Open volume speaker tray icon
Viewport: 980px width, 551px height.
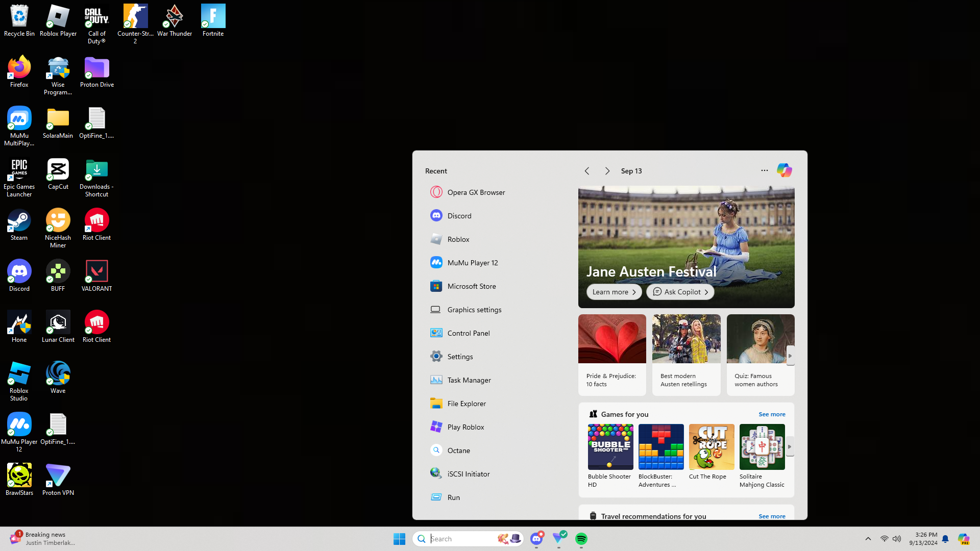click(x=897, y=539)
